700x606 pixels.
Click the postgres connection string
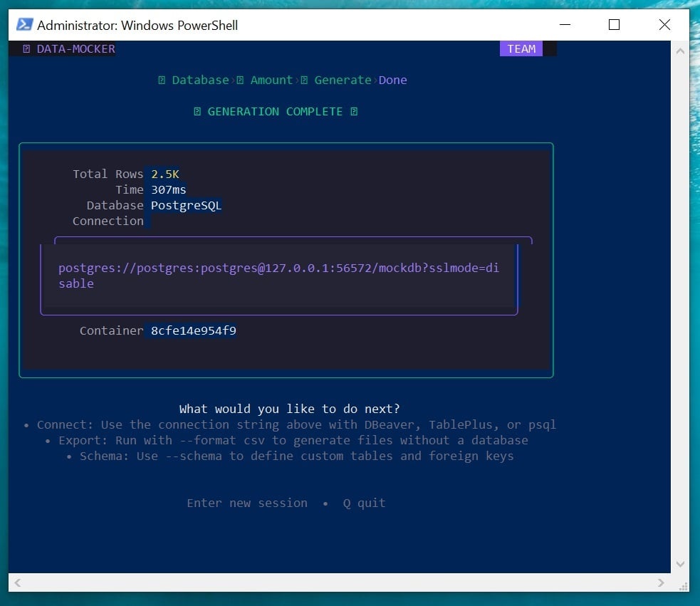click(x=278, y=276)
